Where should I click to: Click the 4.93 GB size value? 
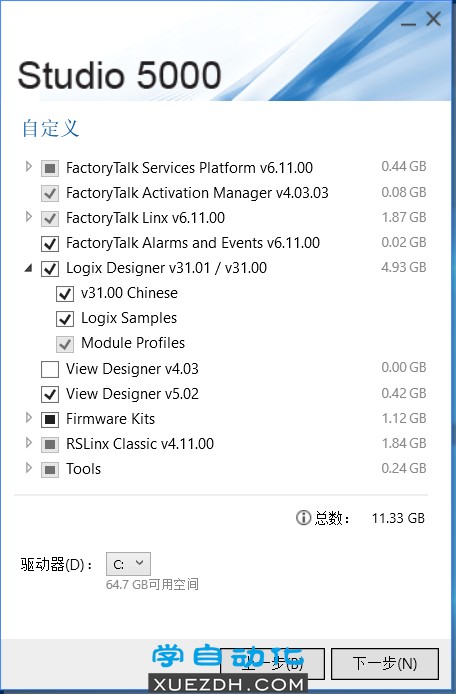click(x=404, y=267)
